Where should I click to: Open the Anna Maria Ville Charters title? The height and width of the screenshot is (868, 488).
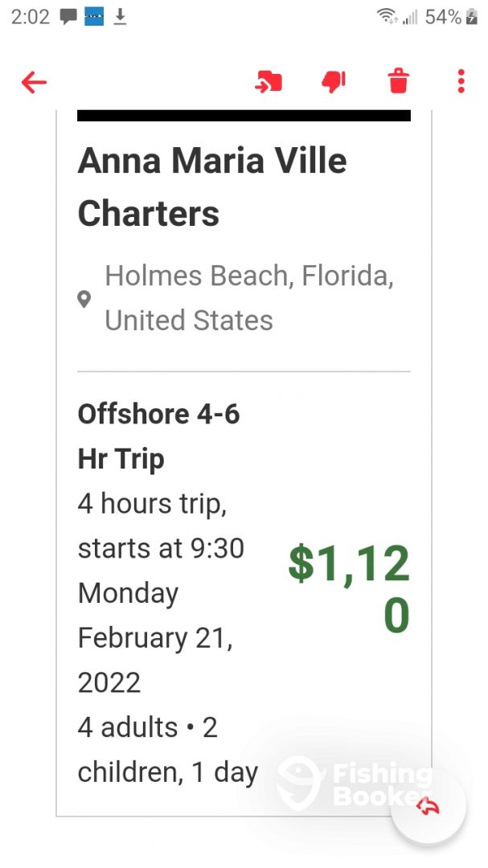pos(212,187)
